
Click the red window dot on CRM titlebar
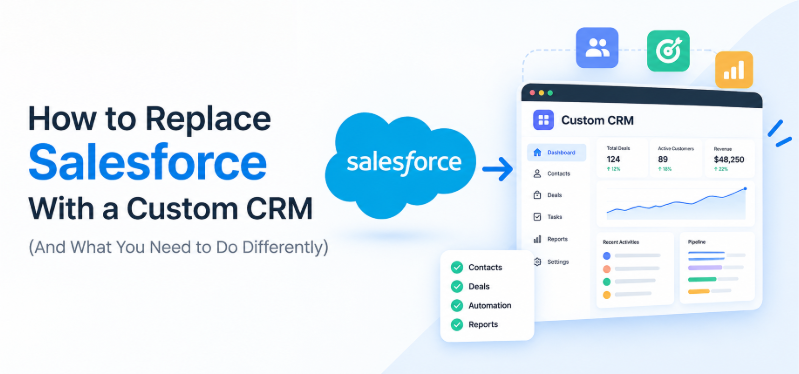click(x=532, y=93)
